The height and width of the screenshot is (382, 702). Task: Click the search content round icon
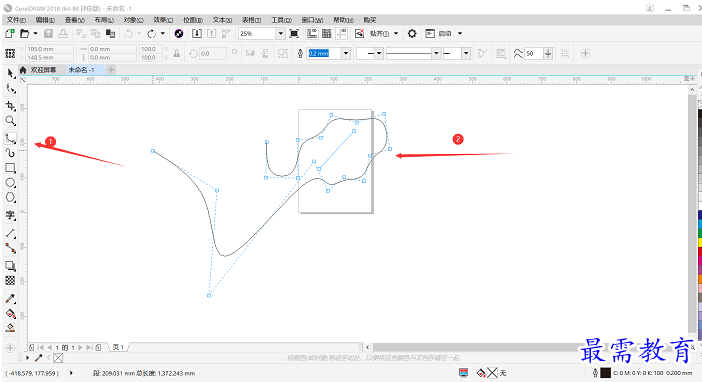click(179, 34)
